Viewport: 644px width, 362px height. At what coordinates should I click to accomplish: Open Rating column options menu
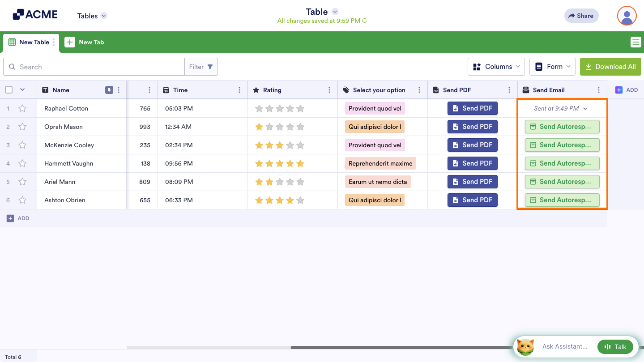329,90
